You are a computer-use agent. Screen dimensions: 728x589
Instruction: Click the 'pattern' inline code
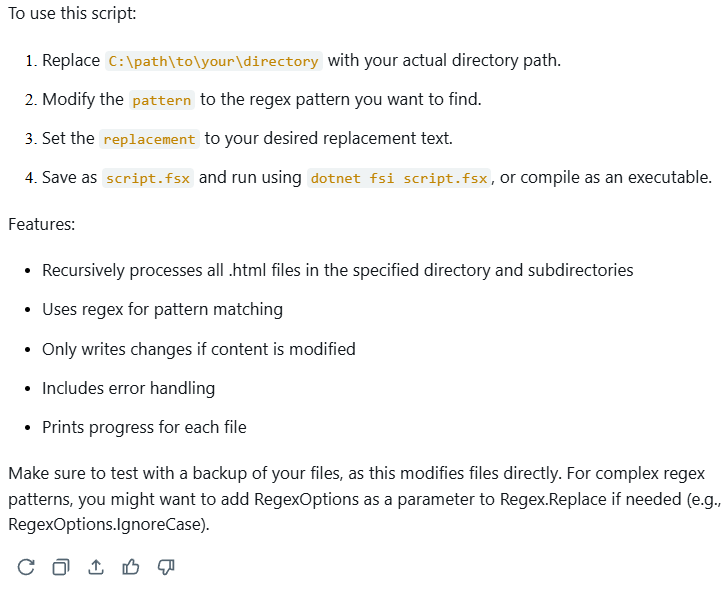tap(162, 100)
